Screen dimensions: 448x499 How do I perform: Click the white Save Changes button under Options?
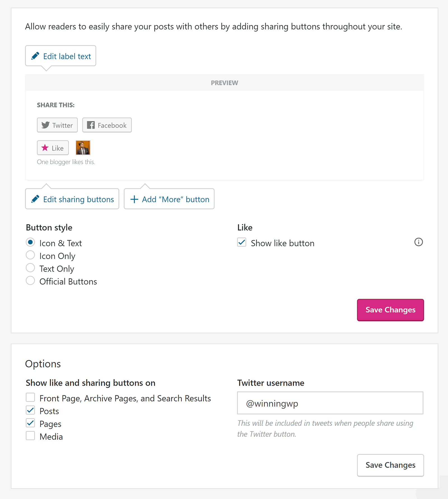(390, 465)
